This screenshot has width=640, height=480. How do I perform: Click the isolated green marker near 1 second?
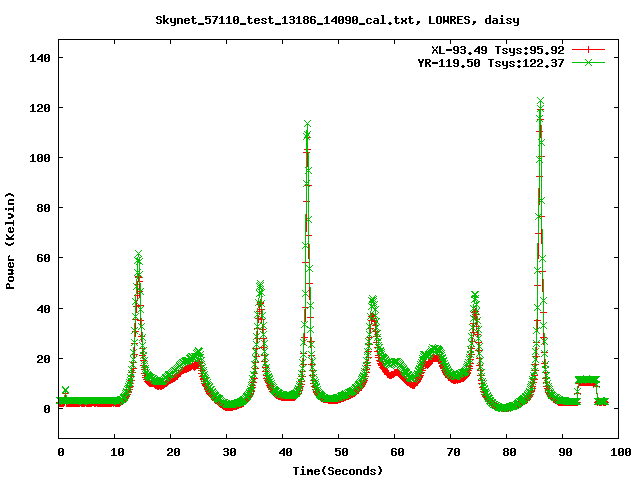[x=65, y=390]
